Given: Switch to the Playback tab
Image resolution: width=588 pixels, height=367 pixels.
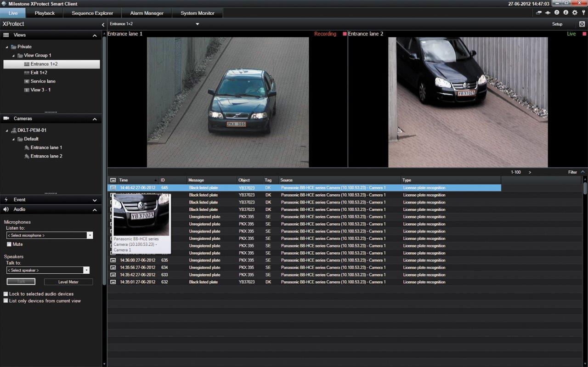Looking at the screenshot, I should tap(45, 13).
